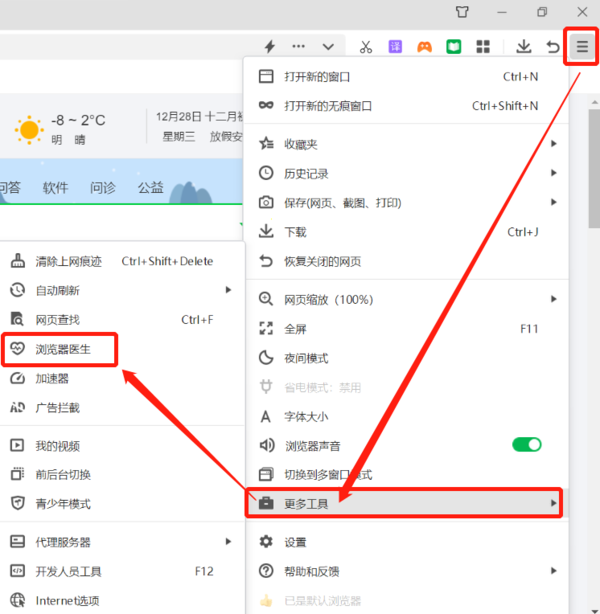Expand the 帮助和反馈 submenu arrow
The height and width of the screenshot is (614, 600).
(x=553, y=571)
